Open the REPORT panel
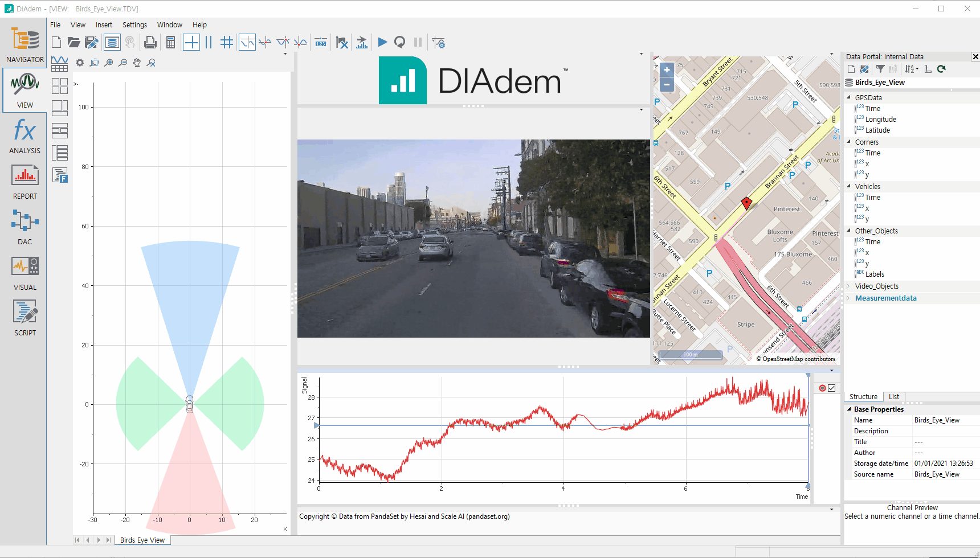The height and width of the screenshot is (558, 980). tap(24, 182)
